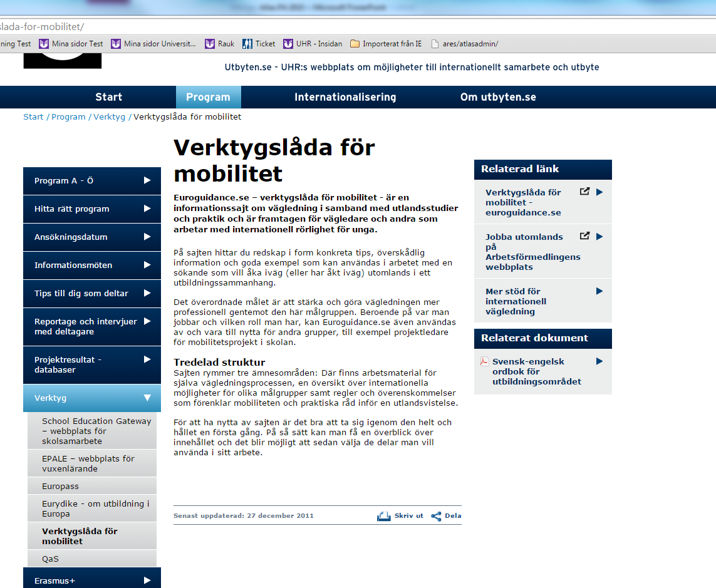716x588 pixels.
Task: Click arrow next to Jobba utomlands link
Action: [x=599, y=237]
